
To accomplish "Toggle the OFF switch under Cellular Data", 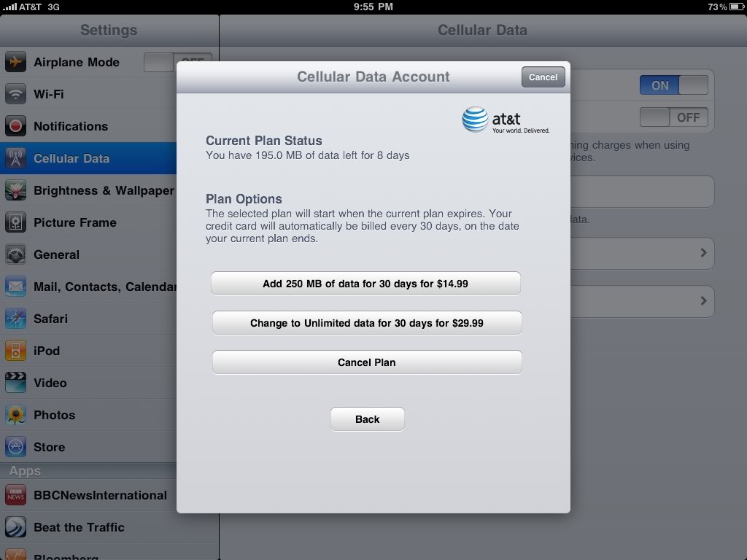I will [x=673, y=117].
